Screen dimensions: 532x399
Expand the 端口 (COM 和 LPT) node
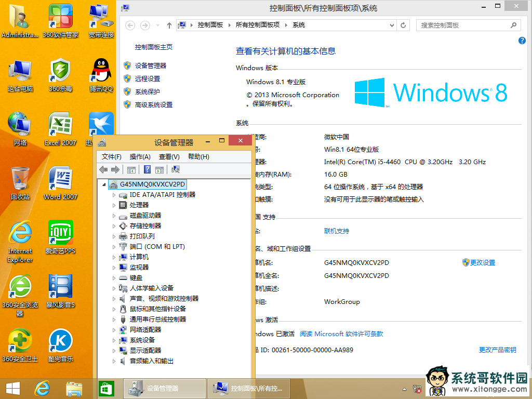(x=114, y=247)
